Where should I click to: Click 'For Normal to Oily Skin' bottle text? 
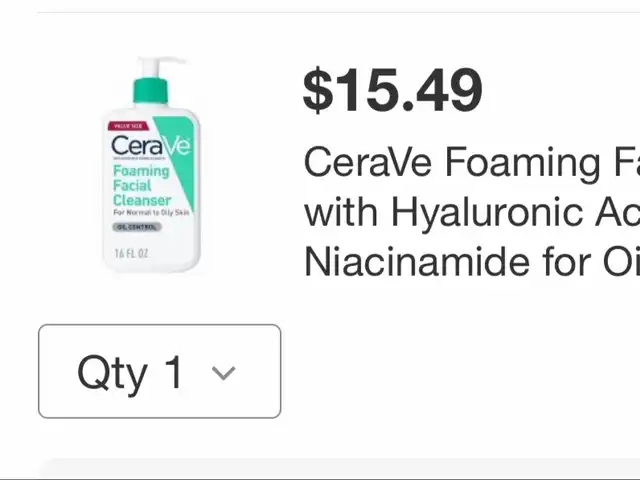tap(151, 213)
